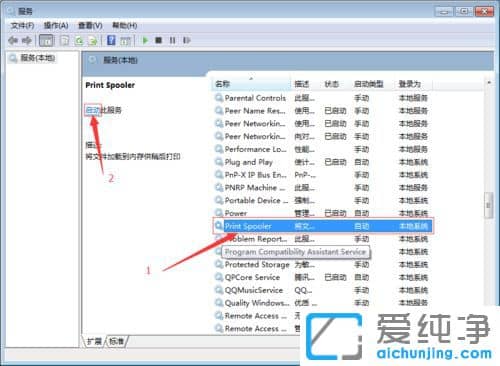This screenshot has width=500, height=366.
Task: Pause service with the pause toolbar button
Action: pos(172,41)
